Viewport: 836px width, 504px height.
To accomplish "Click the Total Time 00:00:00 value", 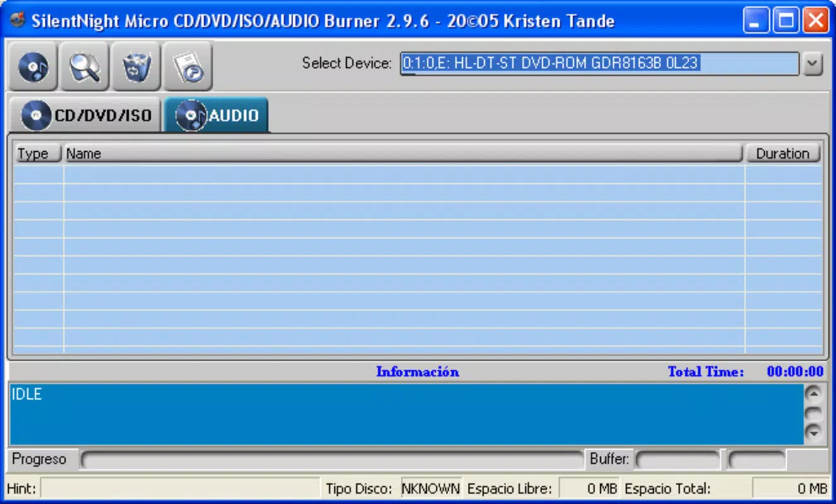I will 795,372.
